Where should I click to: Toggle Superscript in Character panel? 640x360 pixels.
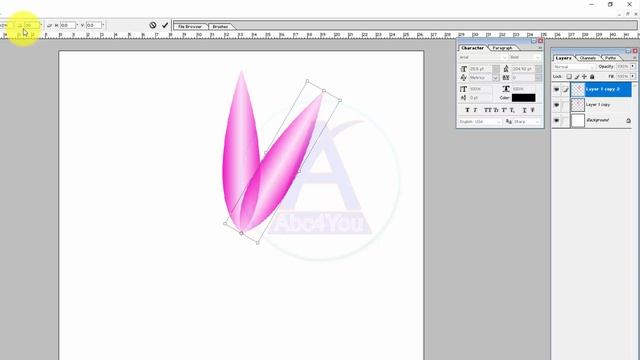tap(504, 110)
